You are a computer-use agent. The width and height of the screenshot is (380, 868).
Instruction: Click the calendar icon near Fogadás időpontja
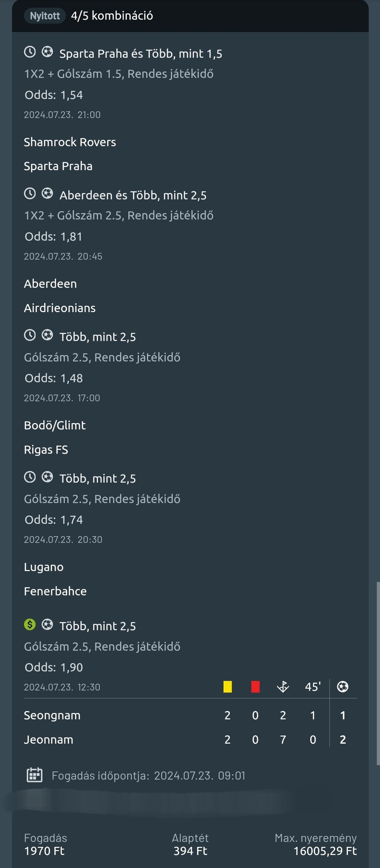[x=34, y=775]
